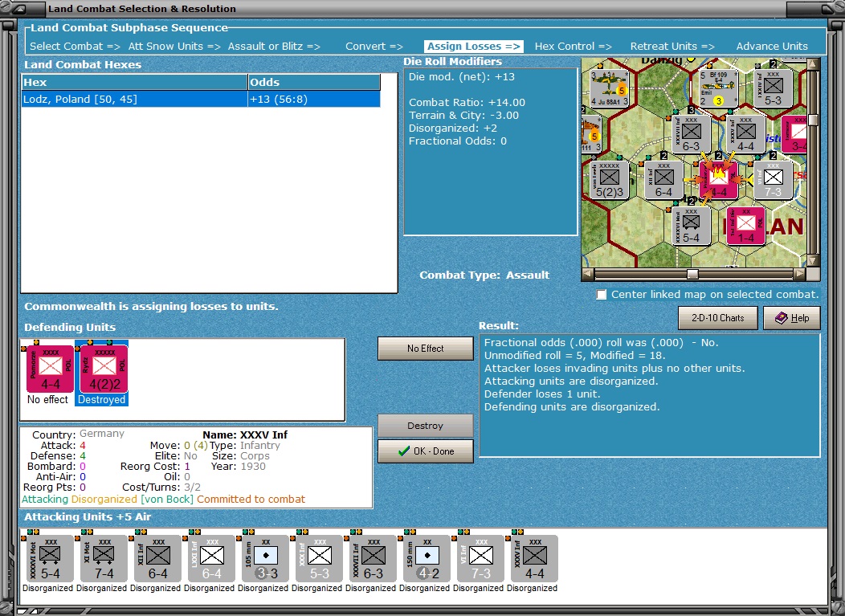Open the Help window

tap(792, 318)
